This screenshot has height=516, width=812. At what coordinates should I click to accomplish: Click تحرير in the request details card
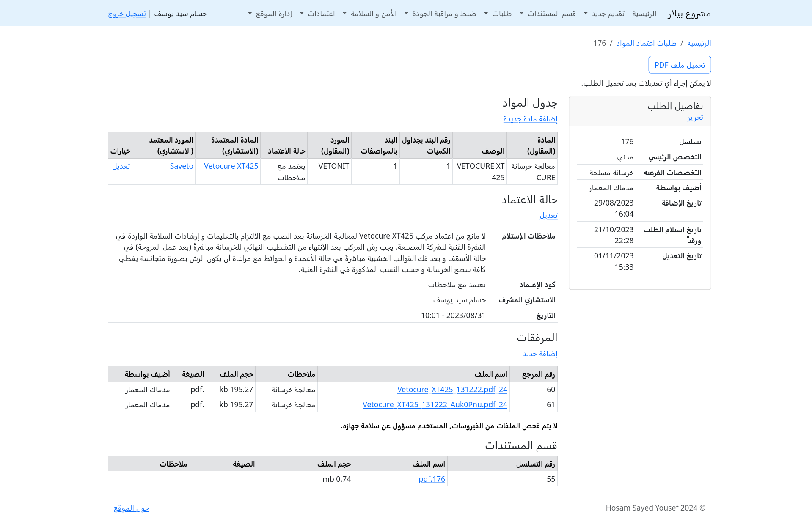coord(695,118)
